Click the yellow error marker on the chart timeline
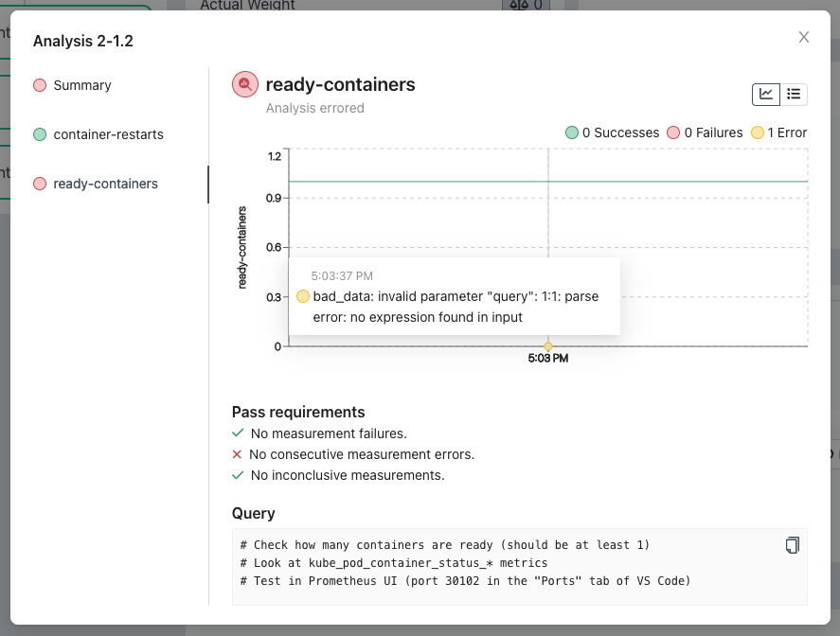The width and height of the screenshot is (840, 636). (x=547, y=345)
